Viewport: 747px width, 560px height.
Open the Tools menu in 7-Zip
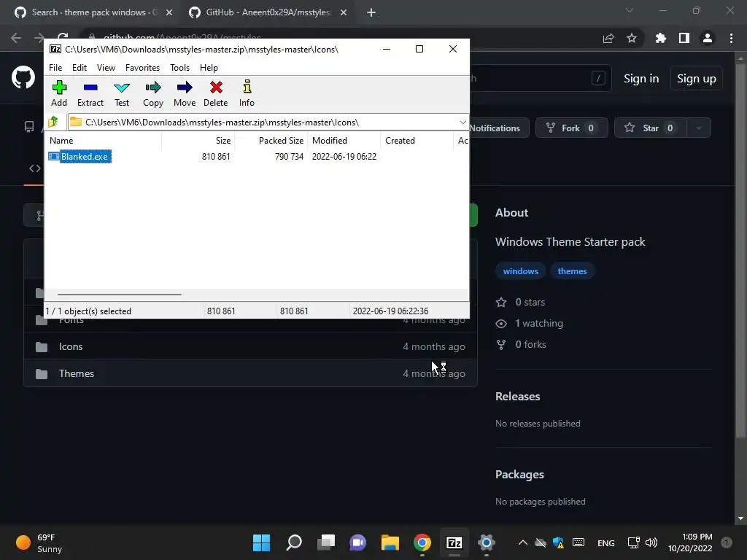(x=179, y=68)
